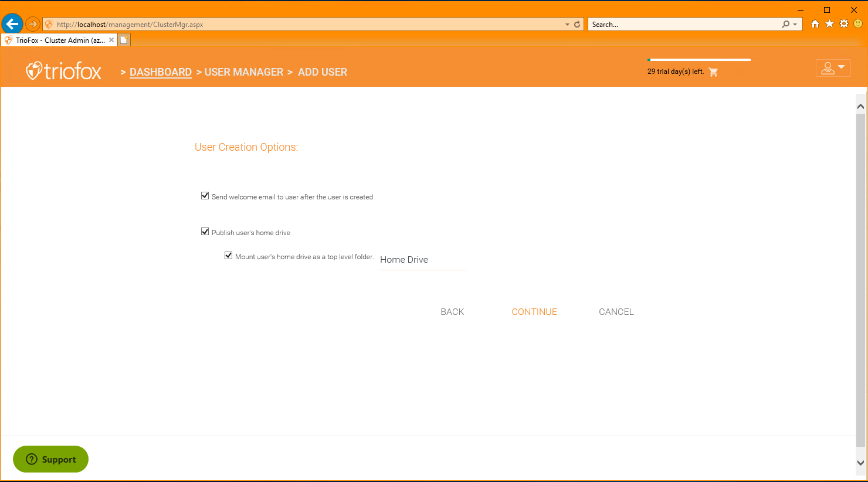Click the 29 trial day(s) left text
The width and height of the screenshot is (868, 482).
click(x=676, y=72)
